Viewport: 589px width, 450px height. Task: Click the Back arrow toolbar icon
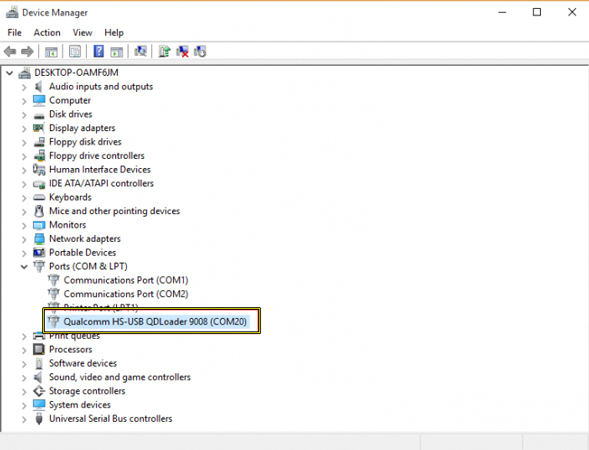coord(10,51)
